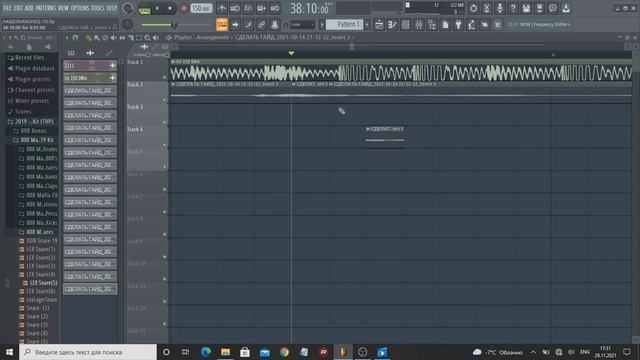The height and width of the screenshot is (360, 640).
Task: Click the audio editor scissors icon
Action: click(487, 8)
